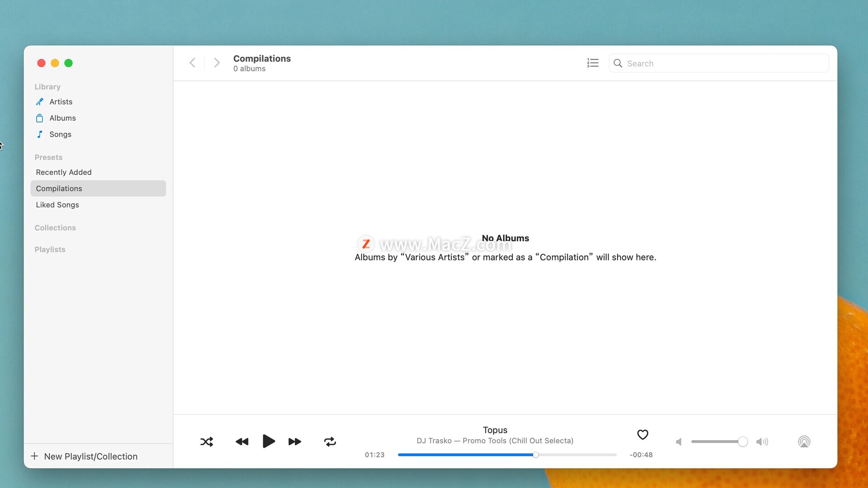Like the current song with heart icon

point(642,434)
